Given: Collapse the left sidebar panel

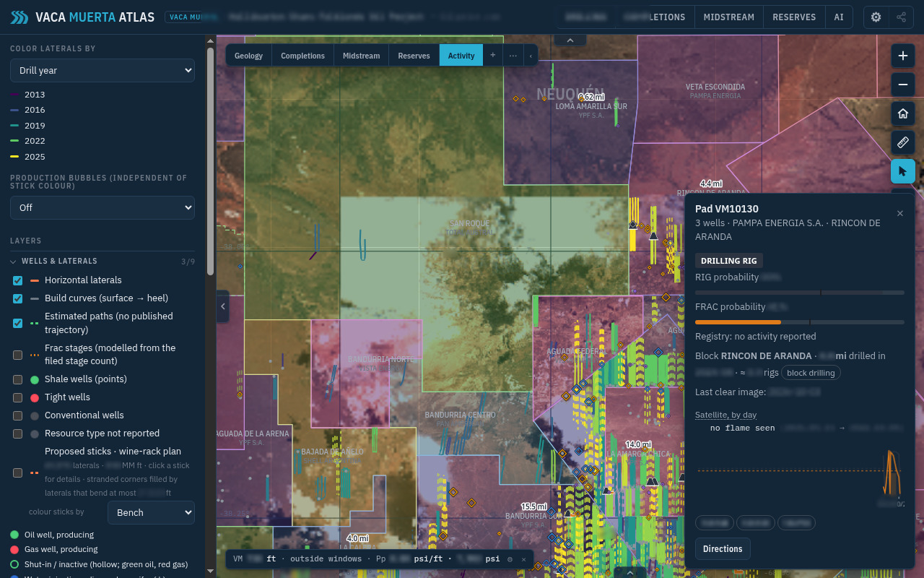Looking at the screenshot, I should [223, 306].
